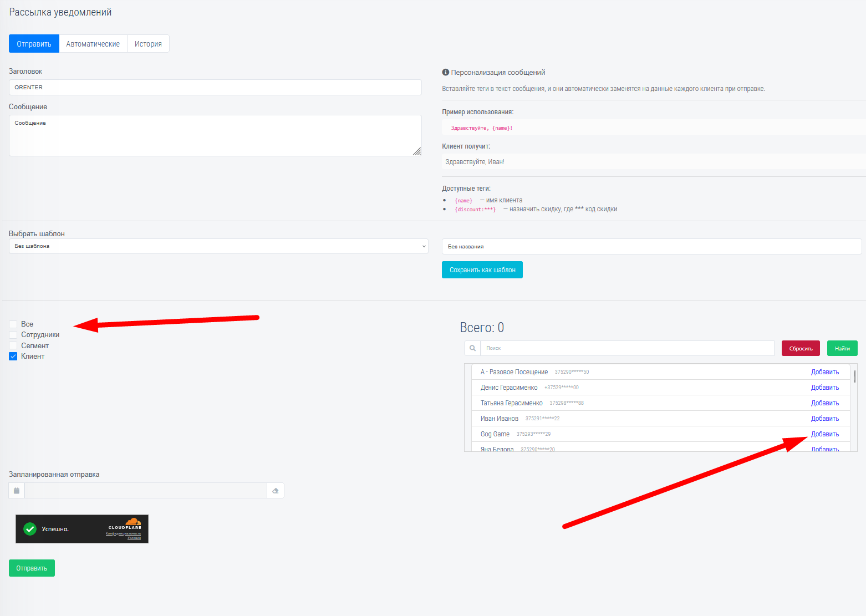Click the resize handle of Сообщение textarea
Viewport: 866px width, 616px height.
click(x=417, y=151)
